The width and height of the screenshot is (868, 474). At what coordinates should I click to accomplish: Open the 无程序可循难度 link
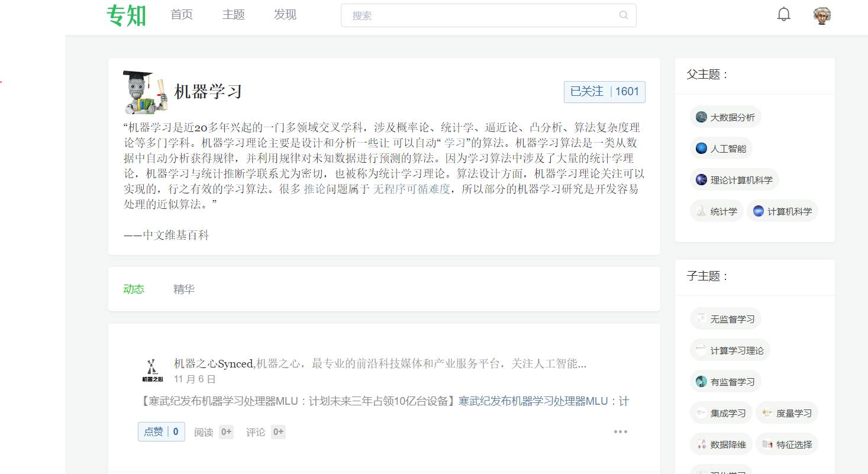[x=412, y=189]
